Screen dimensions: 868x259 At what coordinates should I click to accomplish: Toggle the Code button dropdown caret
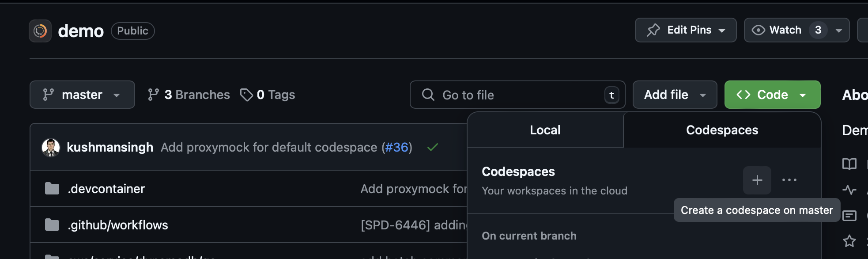click(x=803, y=95)
